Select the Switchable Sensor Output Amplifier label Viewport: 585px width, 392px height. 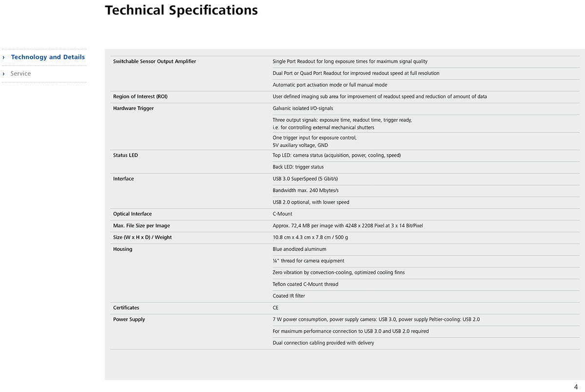155,61
